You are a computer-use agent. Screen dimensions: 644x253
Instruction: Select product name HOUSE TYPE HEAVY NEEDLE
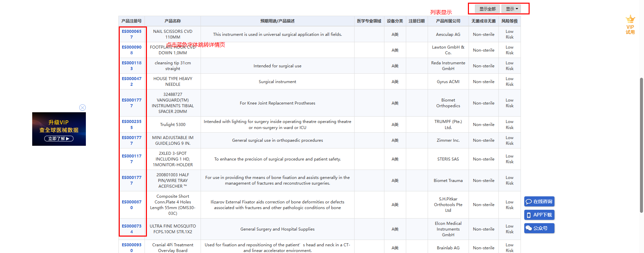(173, 81)
